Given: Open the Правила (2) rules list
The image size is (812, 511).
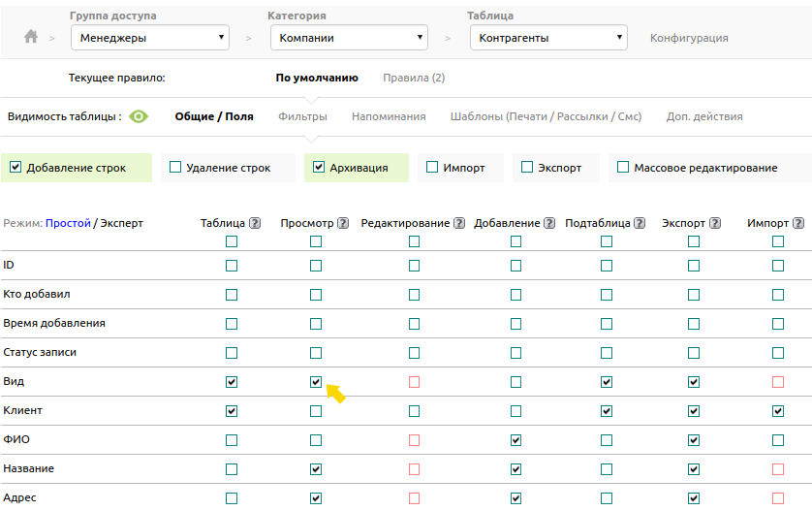Looking at the screenshot, I should [414, 78].
